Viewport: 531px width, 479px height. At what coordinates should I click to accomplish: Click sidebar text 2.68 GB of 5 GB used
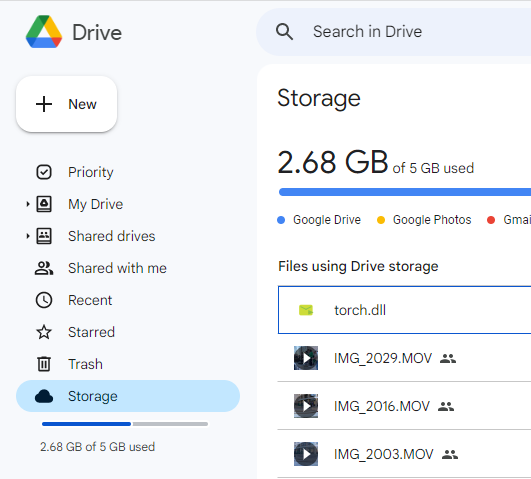tap(98, 447)
